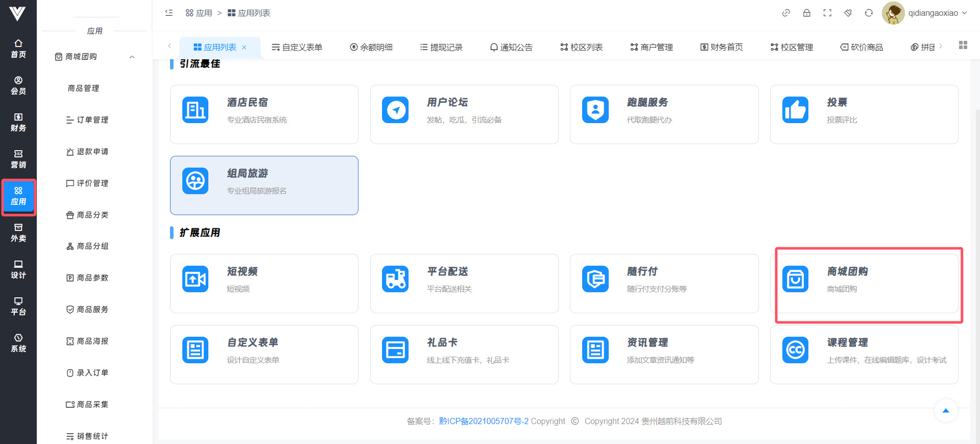Open the ICP备 record number link
The image size is (980, 444).
[x=483, y=422]
